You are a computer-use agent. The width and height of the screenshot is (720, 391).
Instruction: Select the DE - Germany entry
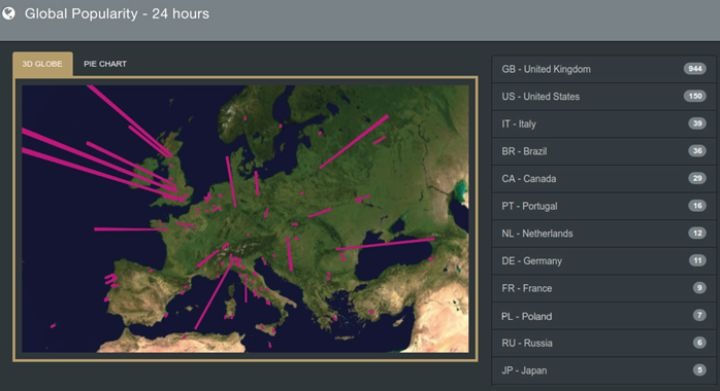tap(604, 261)
